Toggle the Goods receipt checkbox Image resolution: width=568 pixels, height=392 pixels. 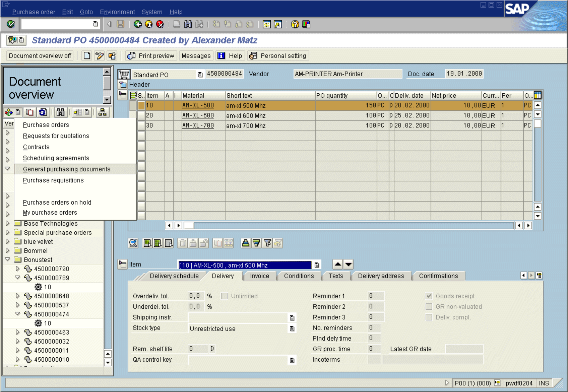pos(429,296)
